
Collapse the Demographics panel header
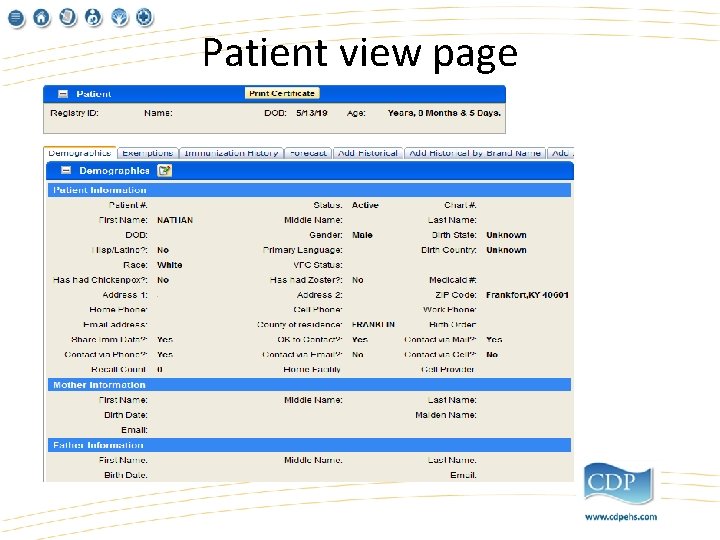[66, 170]
